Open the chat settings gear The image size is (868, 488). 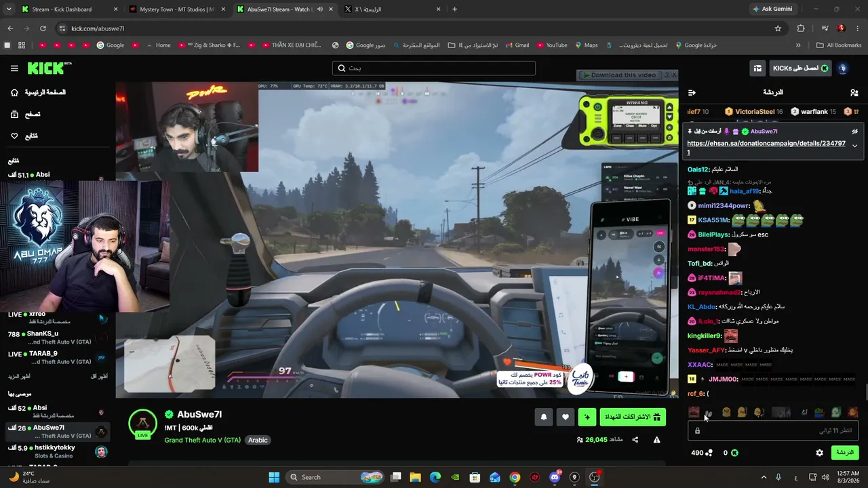819,453
